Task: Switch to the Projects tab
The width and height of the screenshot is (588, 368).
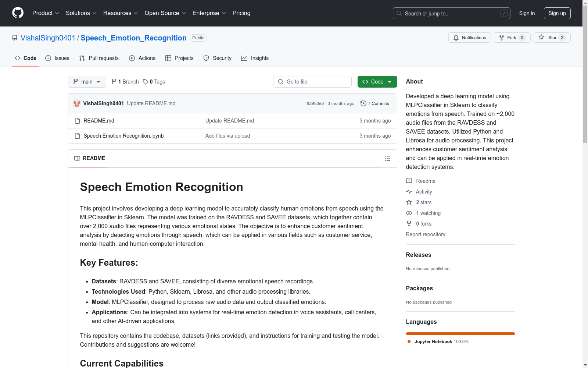Action: pos(179,58)
